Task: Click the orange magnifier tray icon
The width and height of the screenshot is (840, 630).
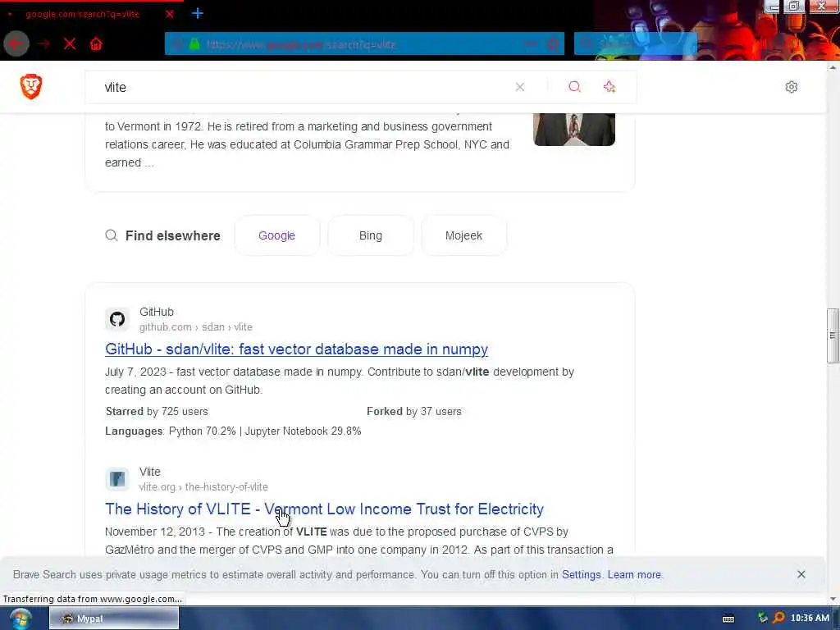Action: (778, 618)
